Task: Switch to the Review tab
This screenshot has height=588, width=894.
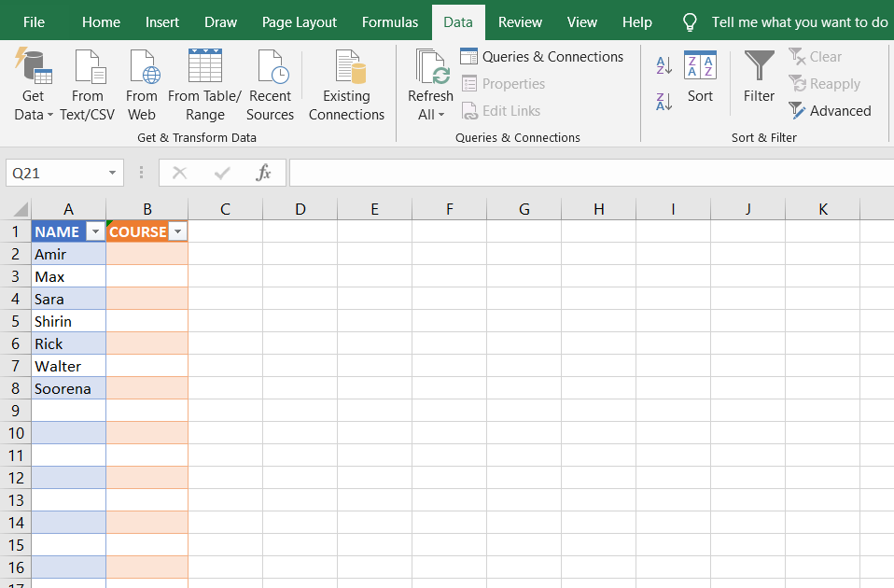Action: point(520,22)
